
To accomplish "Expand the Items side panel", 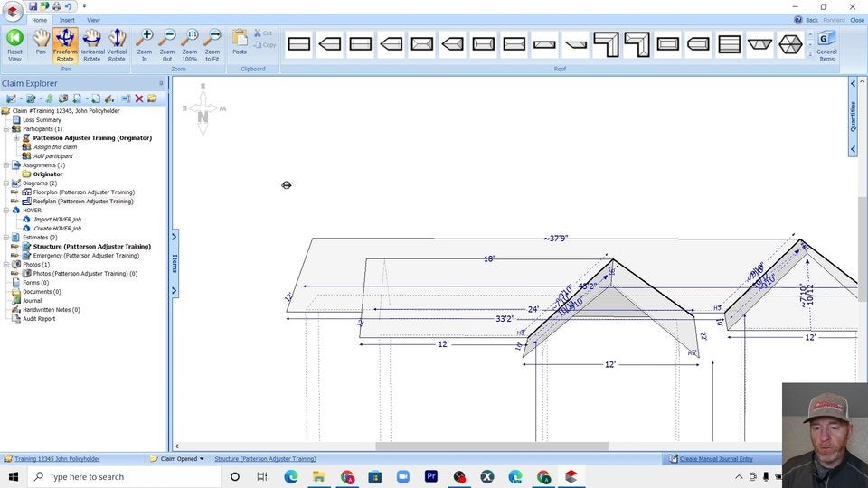I will [175, 263].
